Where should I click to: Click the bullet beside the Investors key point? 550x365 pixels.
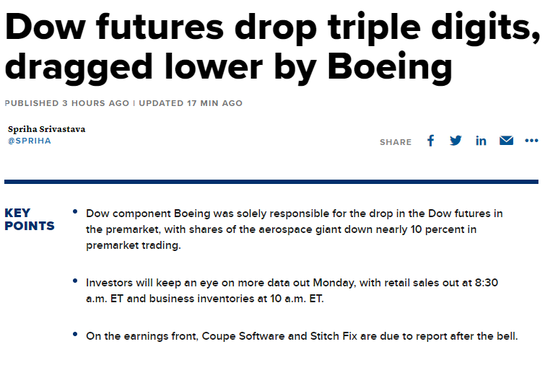coord(75,280)
